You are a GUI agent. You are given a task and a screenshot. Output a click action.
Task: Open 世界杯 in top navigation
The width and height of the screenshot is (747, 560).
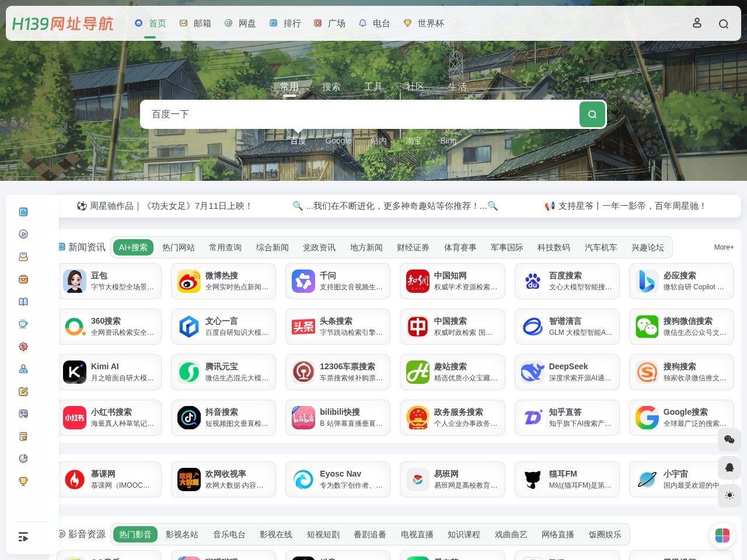[x=424, y=23]
